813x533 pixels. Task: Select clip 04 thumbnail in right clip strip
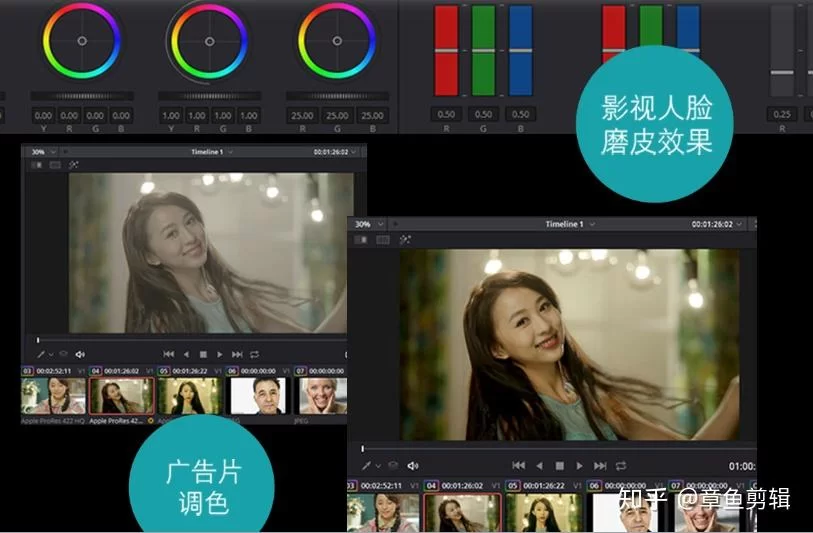(461, 512)
